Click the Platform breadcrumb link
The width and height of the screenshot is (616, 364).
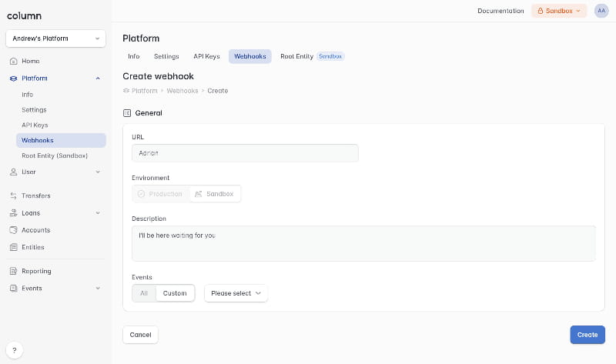[x=144, y=91]
